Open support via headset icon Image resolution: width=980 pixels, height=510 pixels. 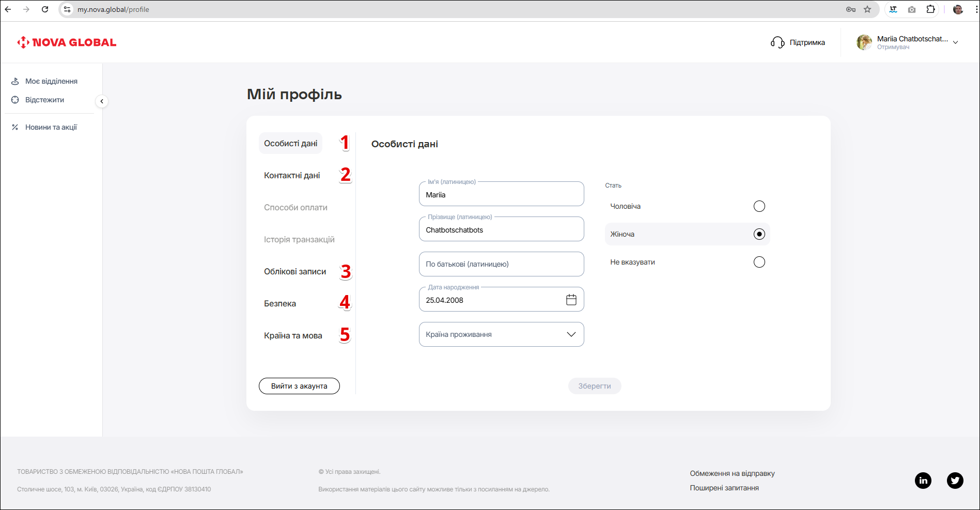click(x=777, y=42)
